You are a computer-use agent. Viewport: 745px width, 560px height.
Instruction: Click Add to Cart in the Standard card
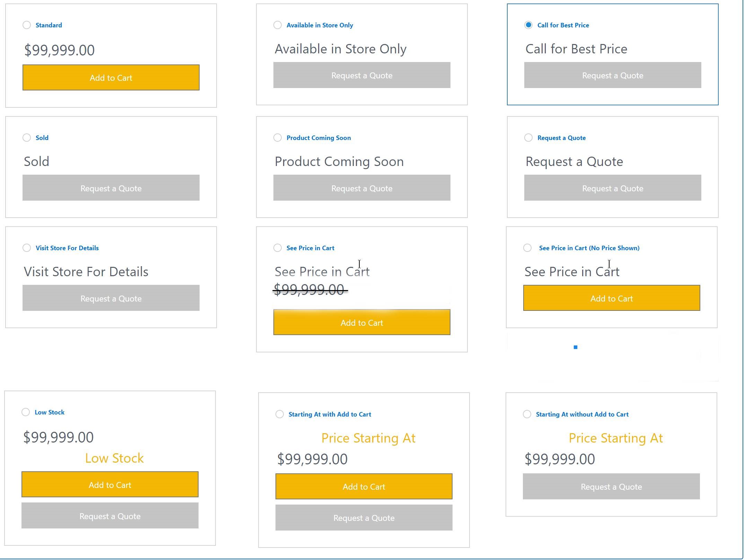coord(111,78)
